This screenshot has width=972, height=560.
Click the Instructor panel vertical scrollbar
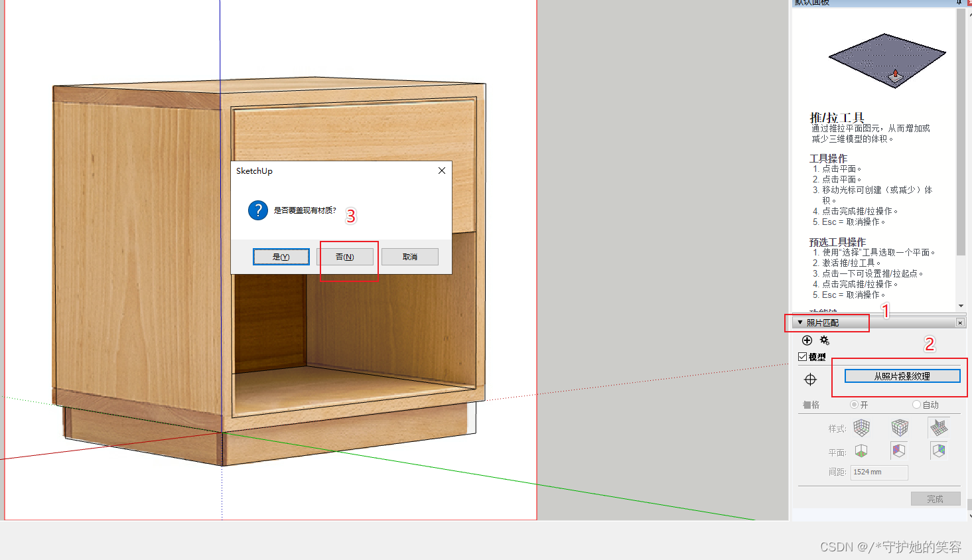pyautogui.click(x=961, y=133)
